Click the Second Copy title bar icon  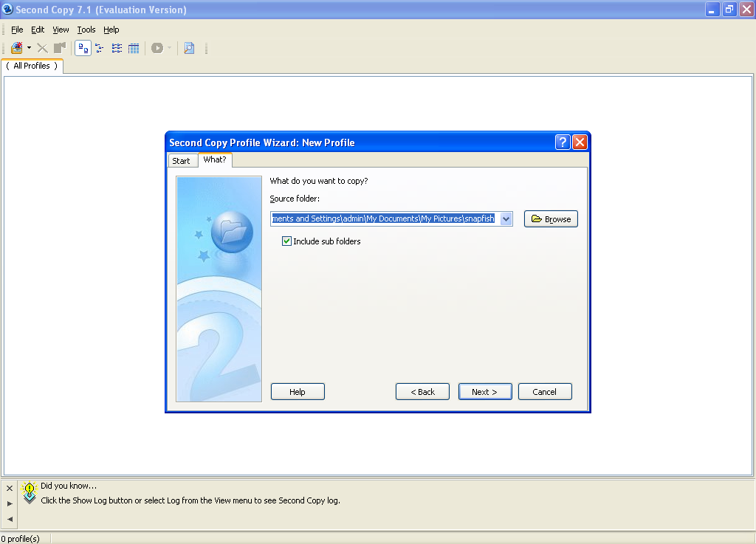7,9
